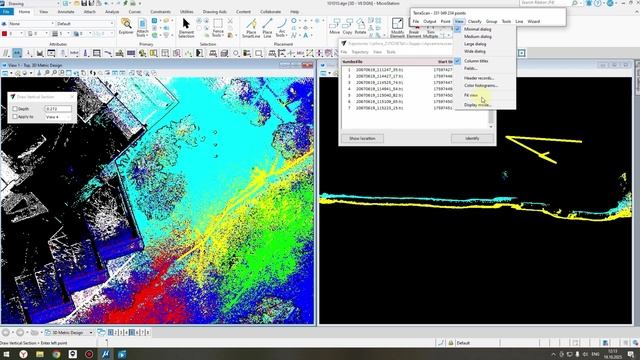Select the Modify Element tool
The image size is (640, 360).
(x=397, y=28)
